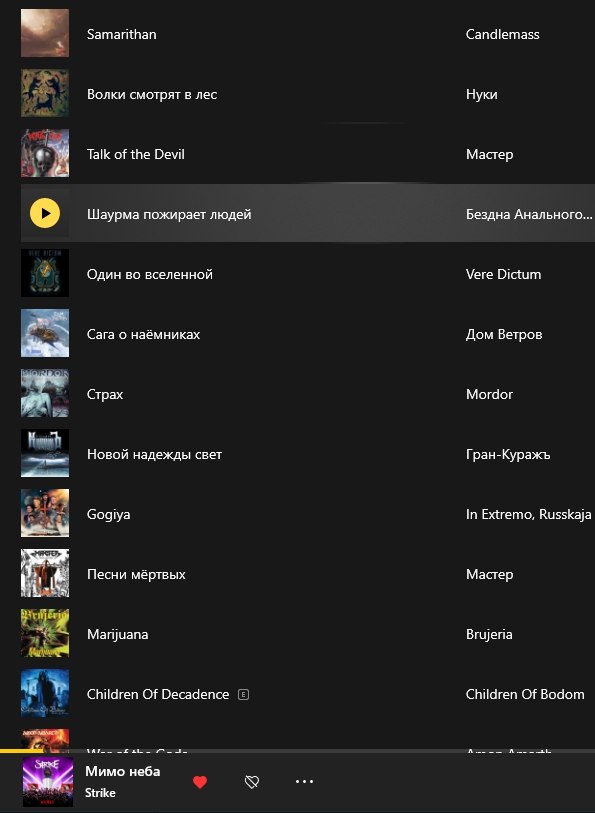Select Страх album cover by Mordor
The image size is (595, 813).
45,394
